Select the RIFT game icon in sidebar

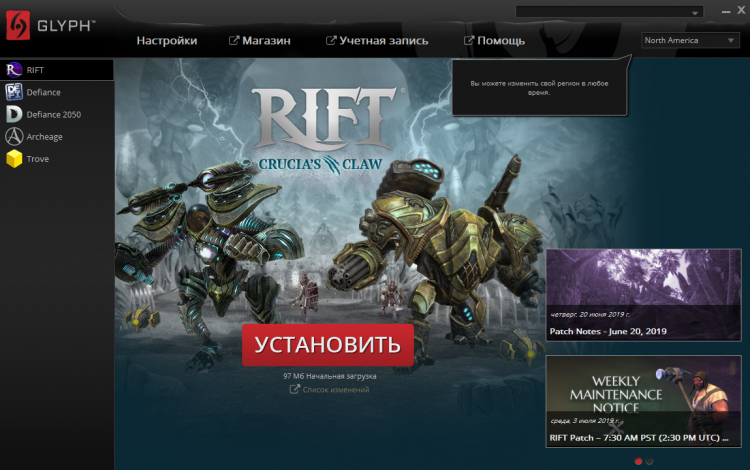[13, 70]
